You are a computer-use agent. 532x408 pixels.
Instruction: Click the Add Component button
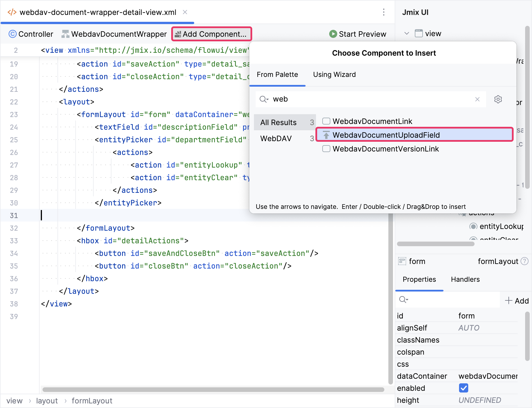click(211, 34)
